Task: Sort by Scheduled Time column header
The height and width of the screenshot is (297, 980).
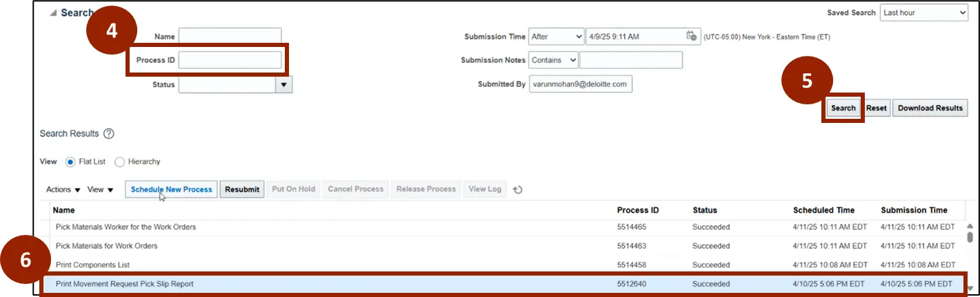Action: click(x=823, y=210)
